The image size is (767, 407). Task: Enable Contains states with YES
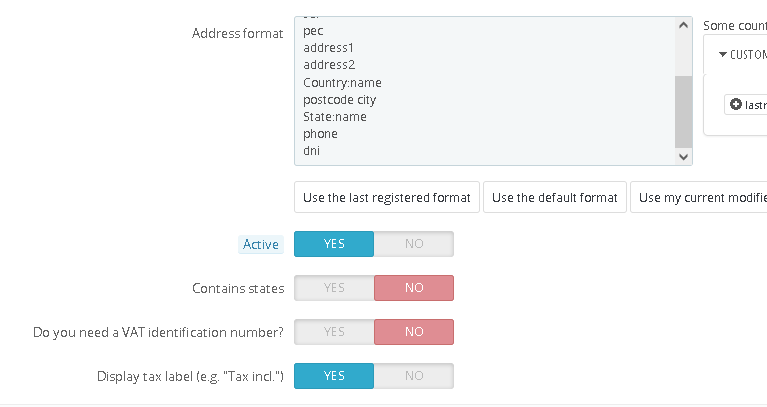point(334,288)
